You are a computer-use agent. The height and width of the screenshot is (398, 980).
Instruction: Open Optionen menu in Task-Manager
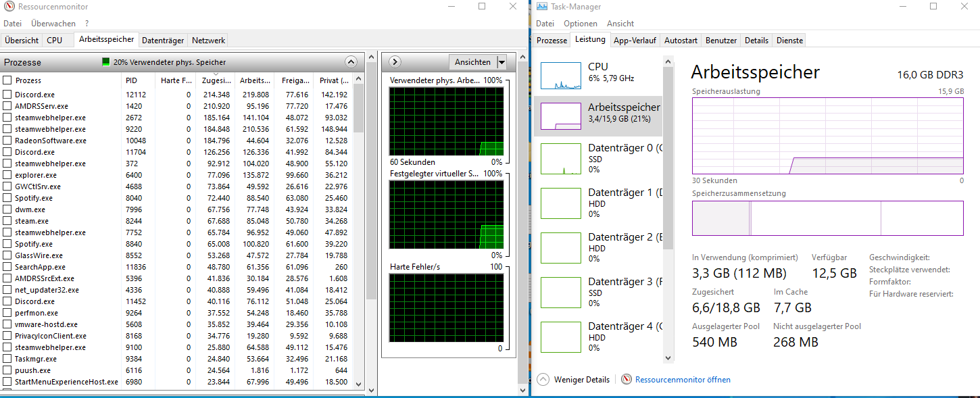click(x=581, y=24)
